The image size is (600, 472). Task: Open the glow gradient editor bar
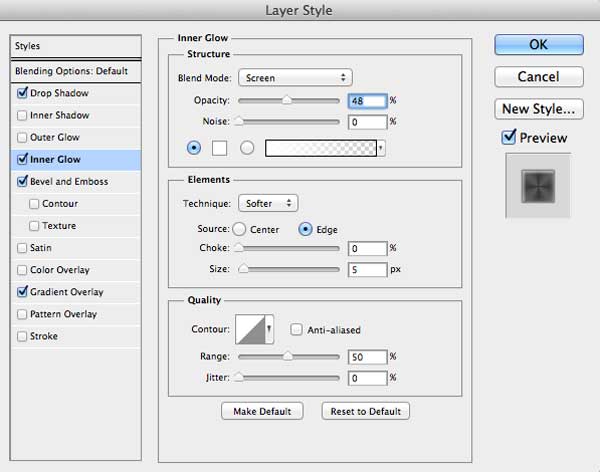(x=321, y=148)
